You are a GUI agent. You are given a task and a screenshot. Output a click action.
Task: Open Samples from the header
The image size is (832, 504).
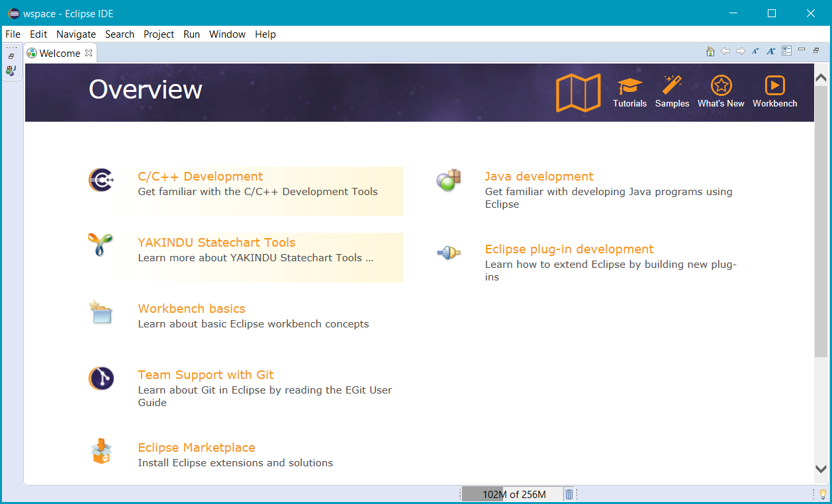tap(672, 92)
